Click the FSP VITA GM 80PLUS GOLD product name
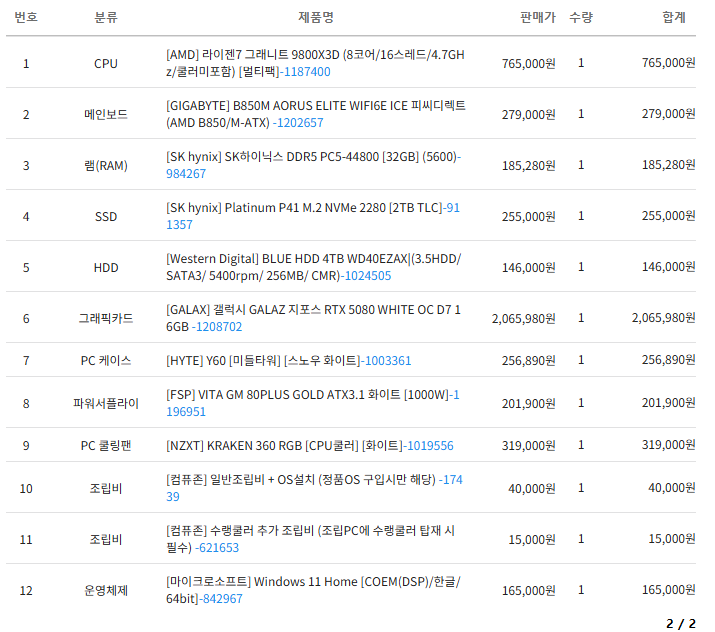The height and width of the screenshot is (632, 715). [313, 404]
